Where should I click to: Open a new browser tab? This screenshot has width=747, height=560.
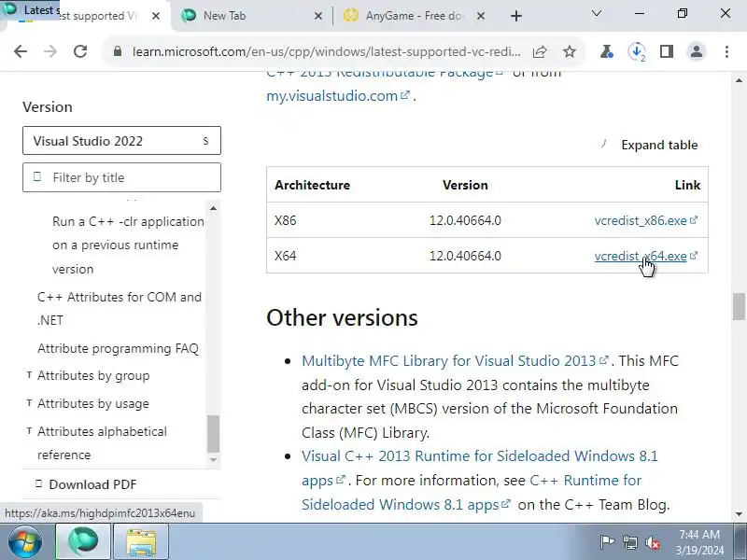(516, 16)
